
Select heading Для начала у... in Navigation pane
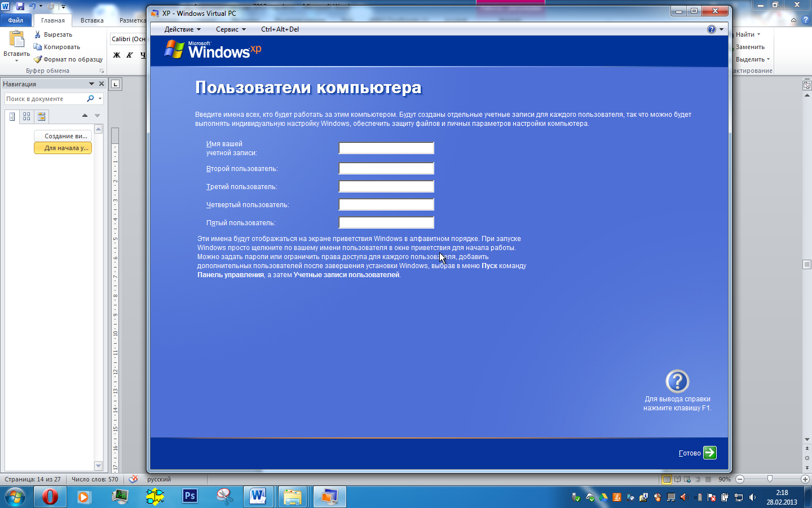(63, 148)
